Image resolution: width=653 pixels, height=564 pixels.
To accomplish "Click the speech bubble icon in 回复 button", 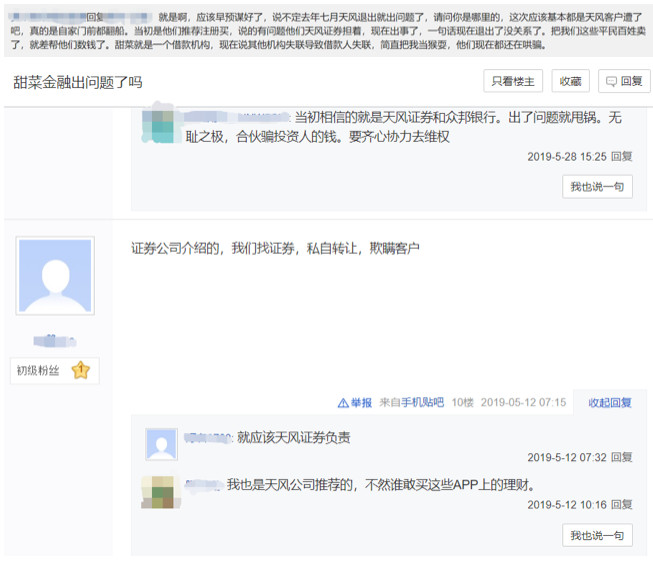I will tap(611, 81).
